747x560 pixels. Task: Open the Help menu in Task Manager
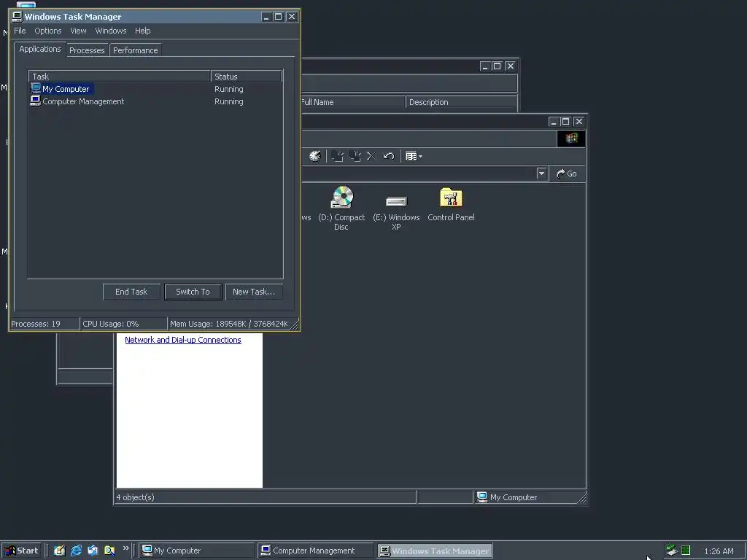pyautogui.click(x=143, y=31)
